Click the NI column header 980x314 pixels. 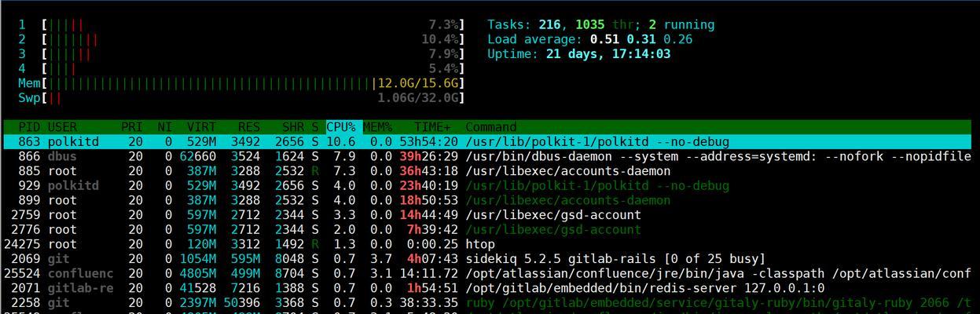(x=164, y=127)
